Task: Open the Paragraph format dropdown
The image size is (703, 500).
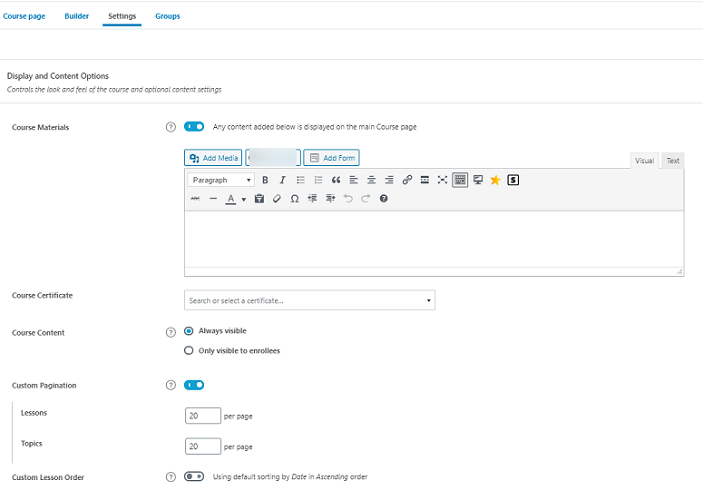Action: 221,180
